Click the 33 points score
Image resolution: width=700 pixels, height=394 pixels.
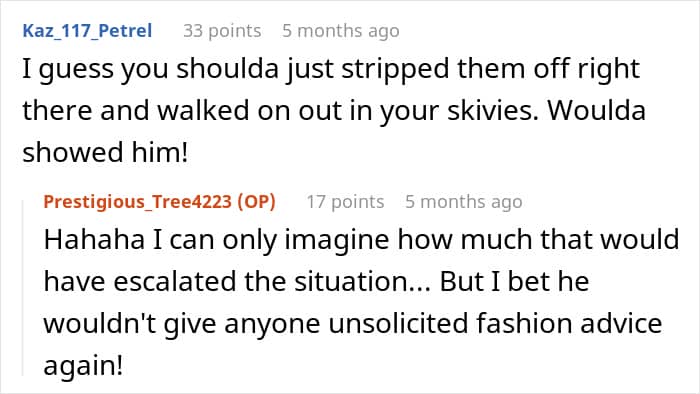222,31
